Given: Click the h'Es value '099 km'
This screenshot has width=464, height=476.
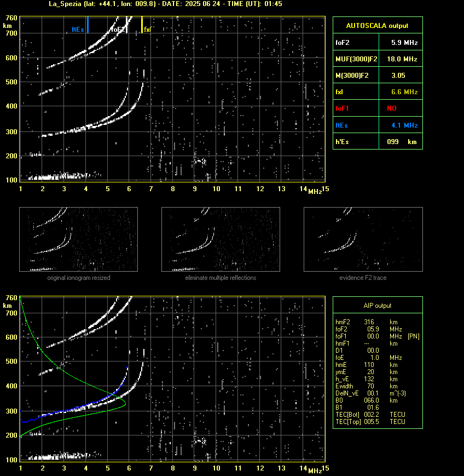Looking at the screenshot, I should click(x=402, y=142).
